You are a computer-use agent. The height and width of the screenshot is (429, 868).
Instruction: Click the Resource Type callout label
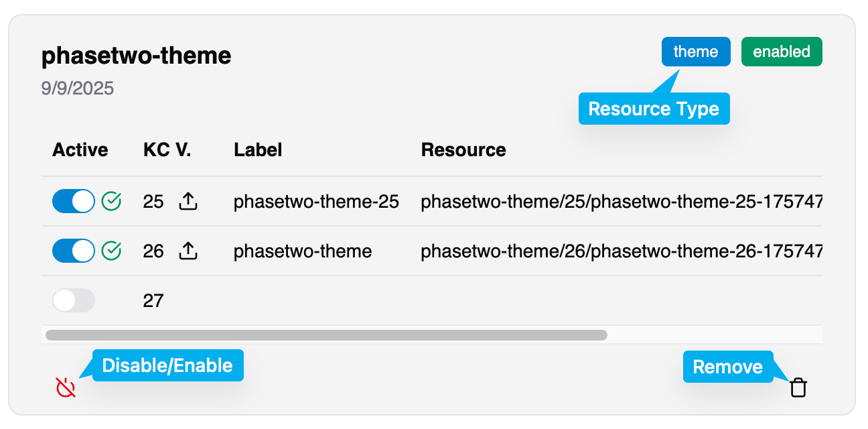coord(654,108)
